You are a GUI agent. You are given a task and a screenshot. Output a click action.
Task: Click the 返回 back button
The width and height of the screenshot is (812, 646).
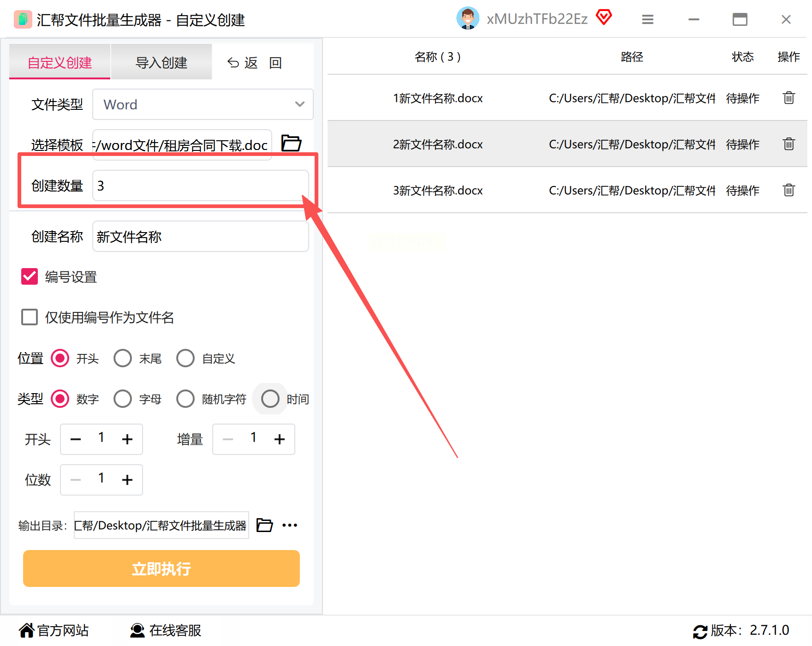point(255,62)
